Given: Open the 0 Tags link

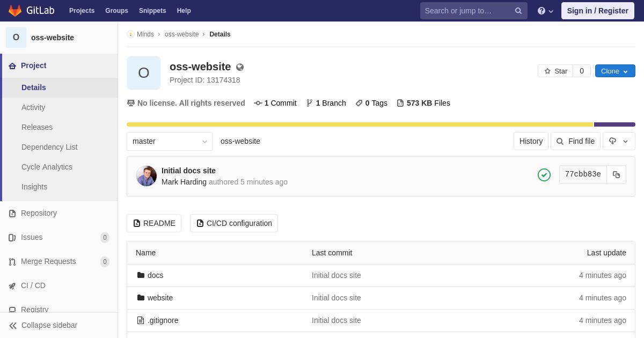Looking at the screenshot, I should click(x=371, y=103).
